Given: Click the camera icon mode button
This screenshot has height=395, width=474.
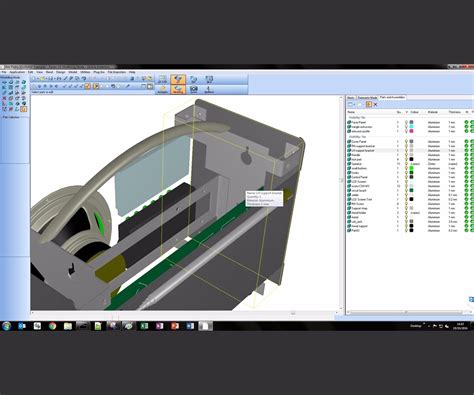Looking at the screenshot, I should 193,89.
